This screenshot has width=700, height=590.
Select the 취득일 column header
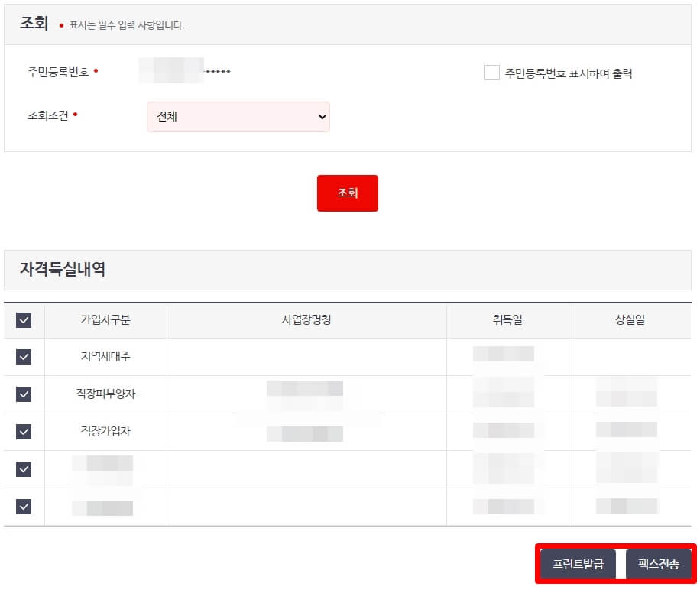pos(507,320)
